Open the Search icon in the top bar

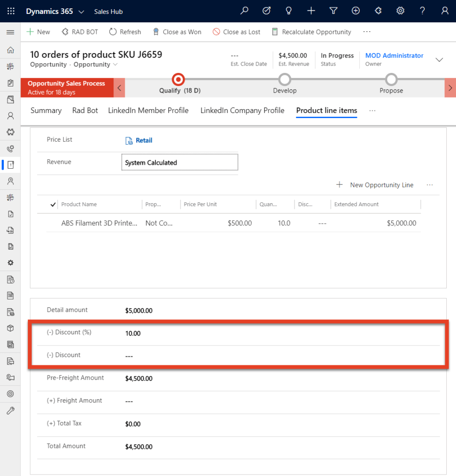tap(244, 11)
